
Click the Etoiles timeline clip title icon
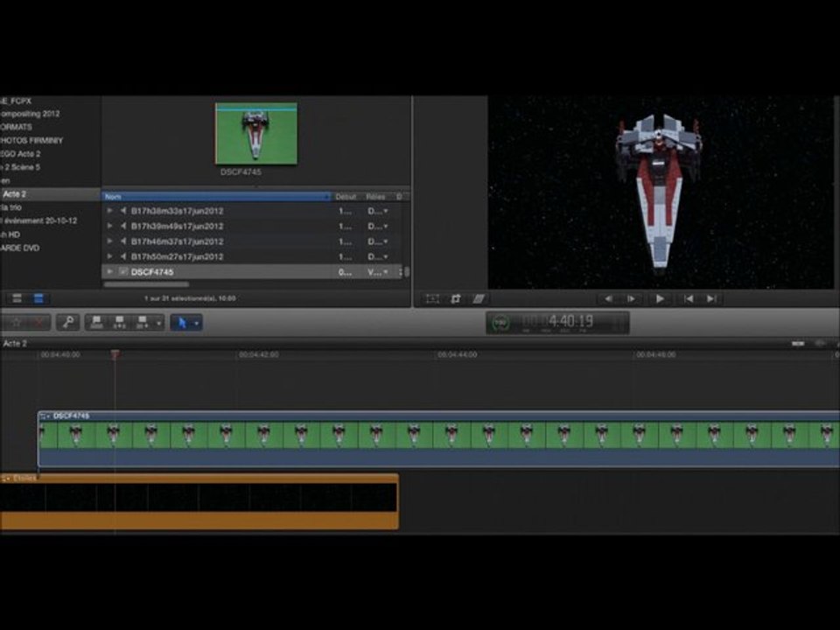6,479
